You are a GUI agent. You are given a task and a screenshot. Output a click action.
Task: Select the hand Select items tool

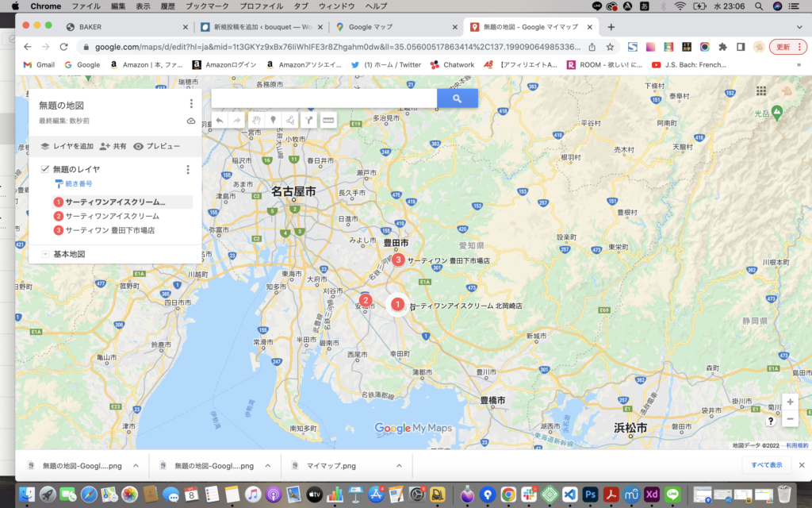[256, 120]
